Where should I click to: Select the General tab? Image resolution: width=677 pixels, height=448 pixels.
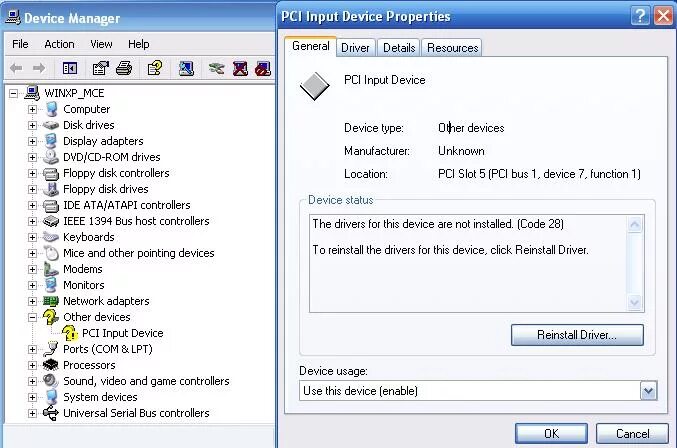tap(310, 46)
